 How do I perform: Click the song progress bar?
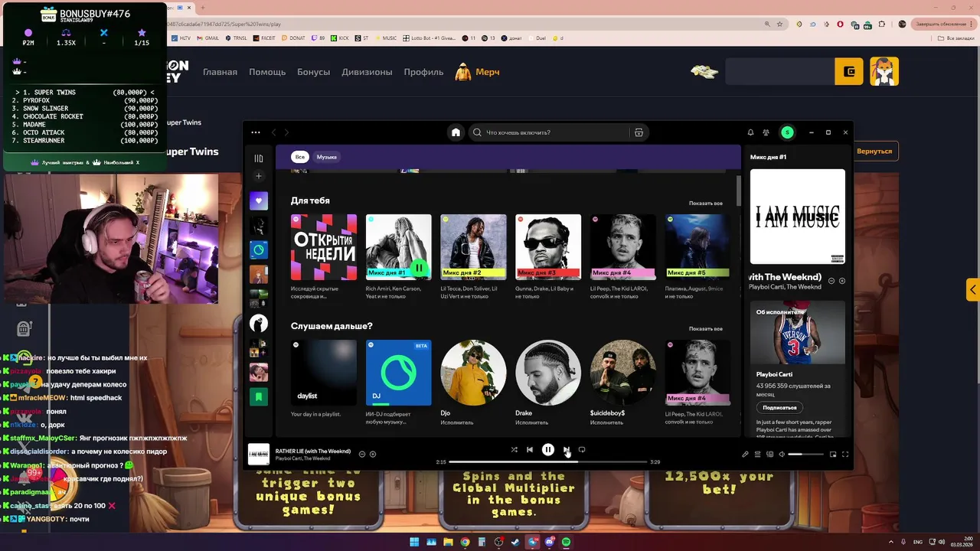coord(548,462)
